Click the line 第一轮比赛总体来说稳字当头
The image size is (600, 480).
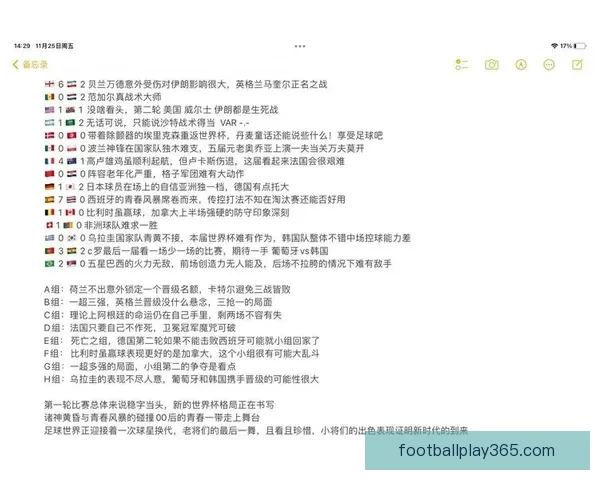click(x=159, y=405)
